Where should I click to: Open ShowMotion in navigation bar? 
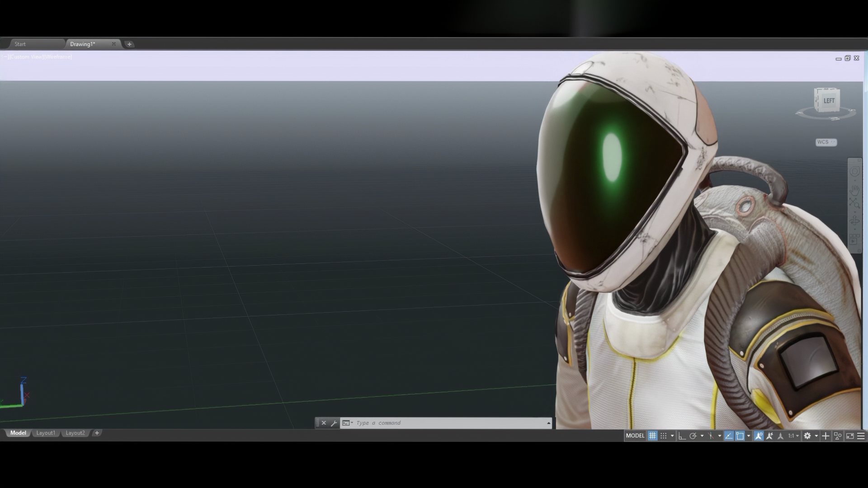click(x=854, y=239)
